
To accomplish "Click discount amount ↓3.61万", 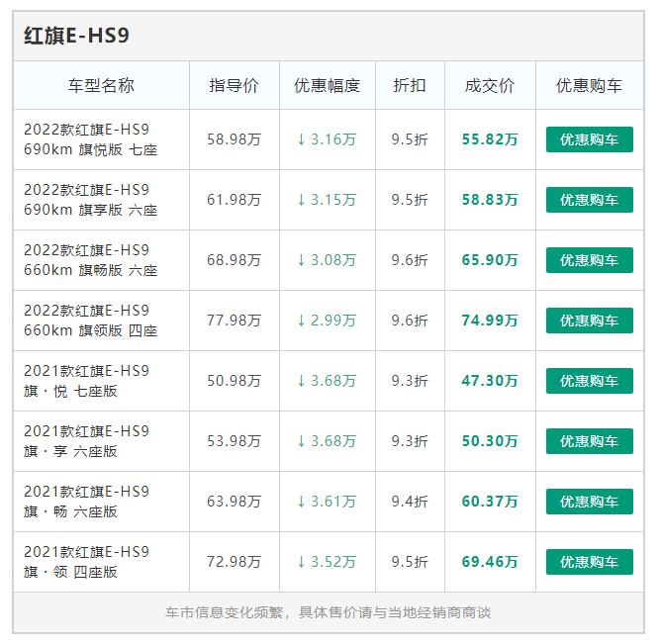I will coord(328,502).
